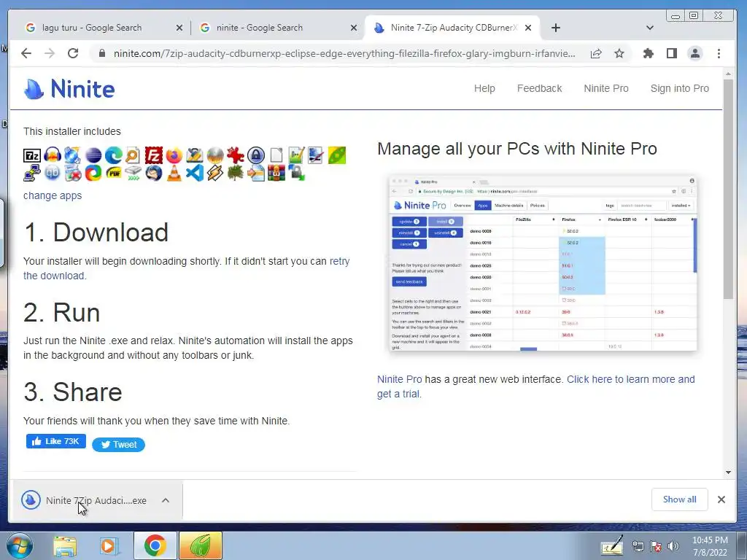This screenshot has width=747, height=560.
Task: Click the CDBurnerXP icon
Action: (73, 155)
